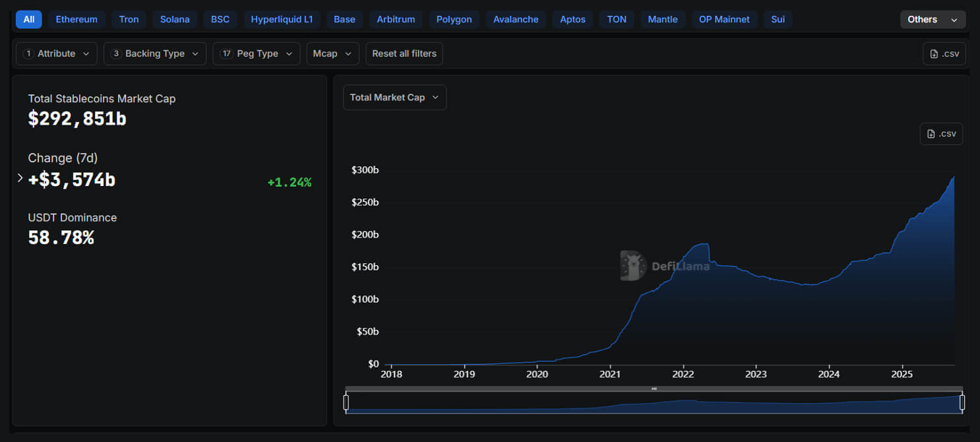This screenshot has width=980, height=442.
Task: Open the Total Market Cap chart selector
Action: click(394, 97)
